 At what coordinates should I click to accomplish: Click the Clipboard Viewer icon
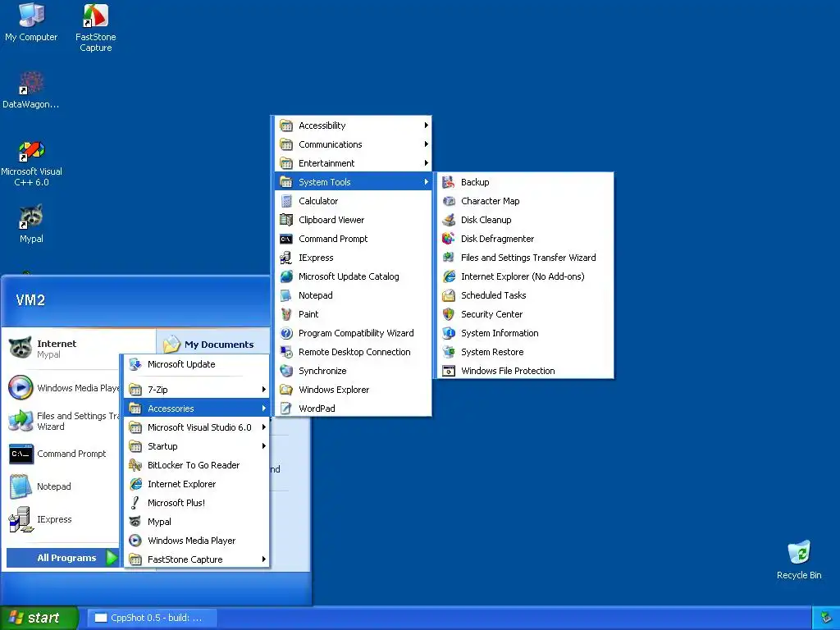tap(286, 220)
